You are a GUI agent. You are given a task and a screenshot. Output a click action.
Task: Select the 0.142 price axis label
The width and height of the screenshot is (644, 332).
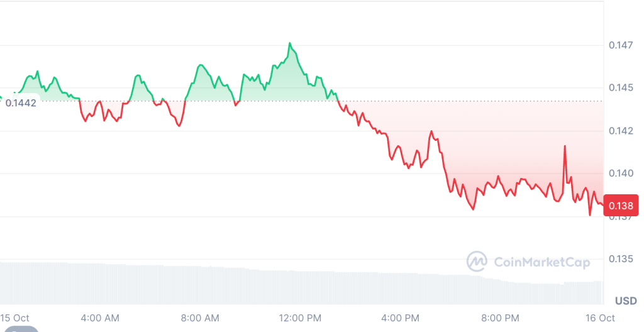point(621,131)
